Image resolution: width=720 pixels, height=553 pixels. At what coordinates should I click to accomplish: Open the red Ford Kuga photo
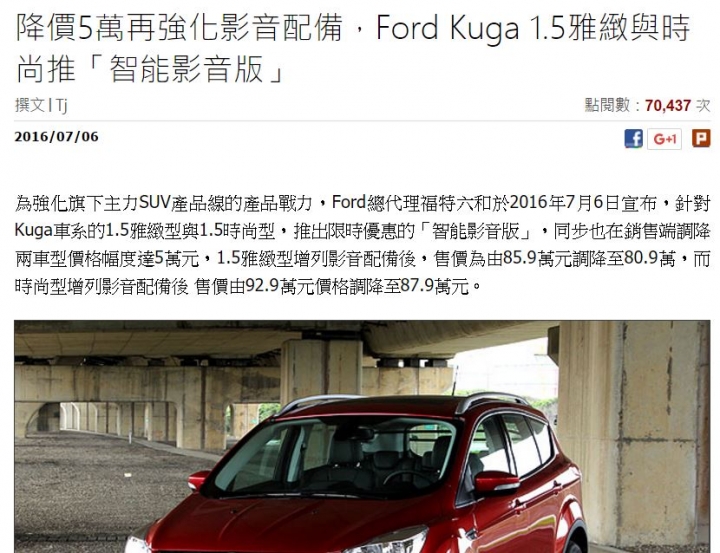(x=362, y=436)
